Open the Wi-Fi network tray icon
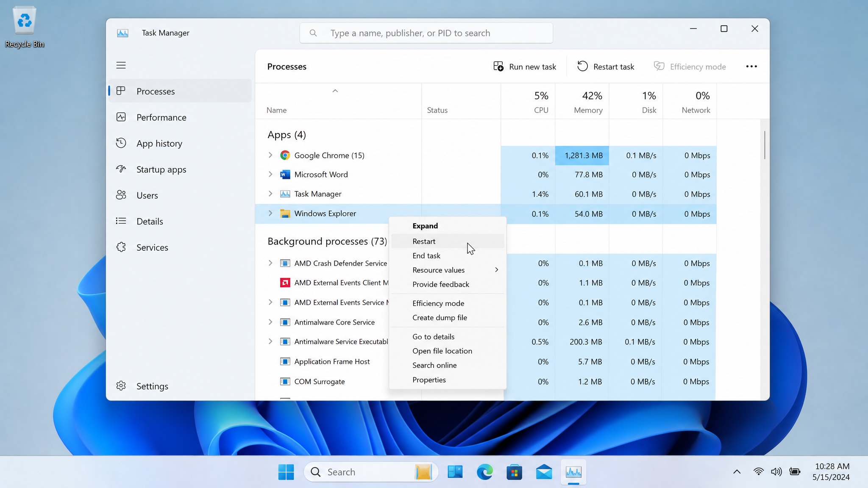 (759, 472)
